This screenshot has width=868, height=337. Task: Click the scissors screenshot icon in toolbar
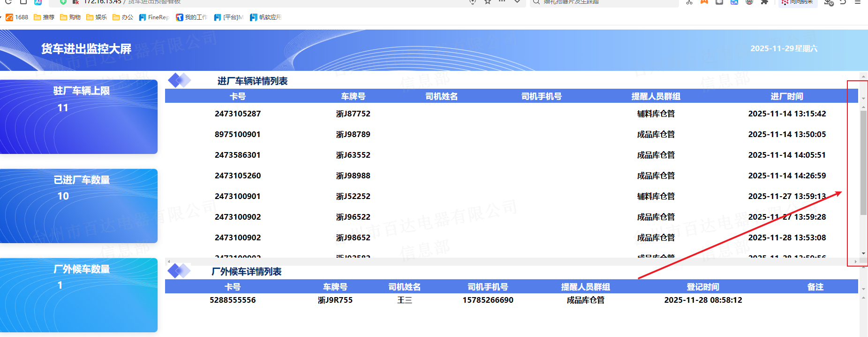point(689,2)
